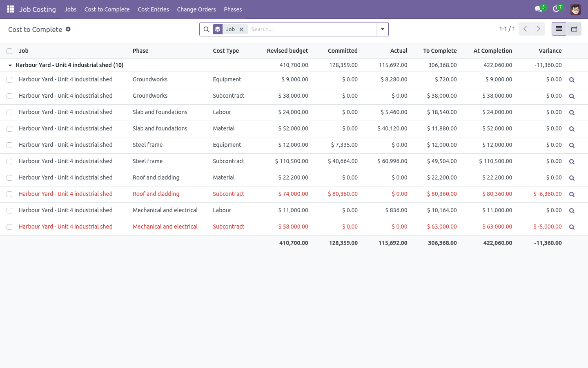Collapse the Harbour Yard - Unit 4 group

(x=10, y=65)
